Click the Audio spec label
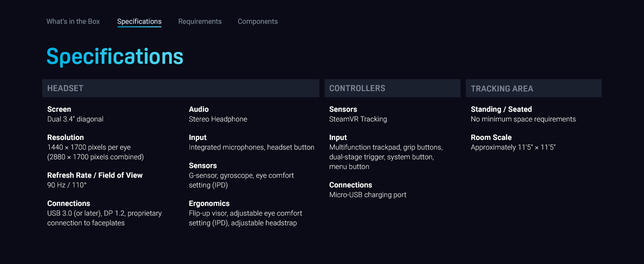644x264 pixels. point(199,109)
